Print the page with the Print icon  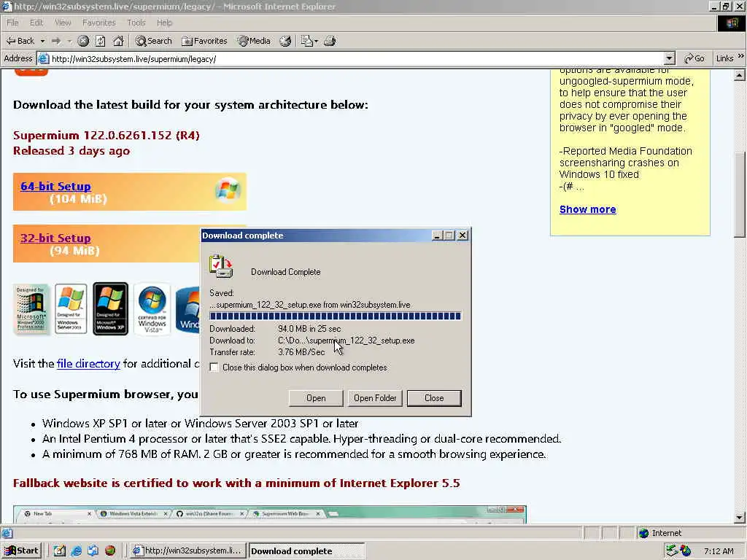330,41
